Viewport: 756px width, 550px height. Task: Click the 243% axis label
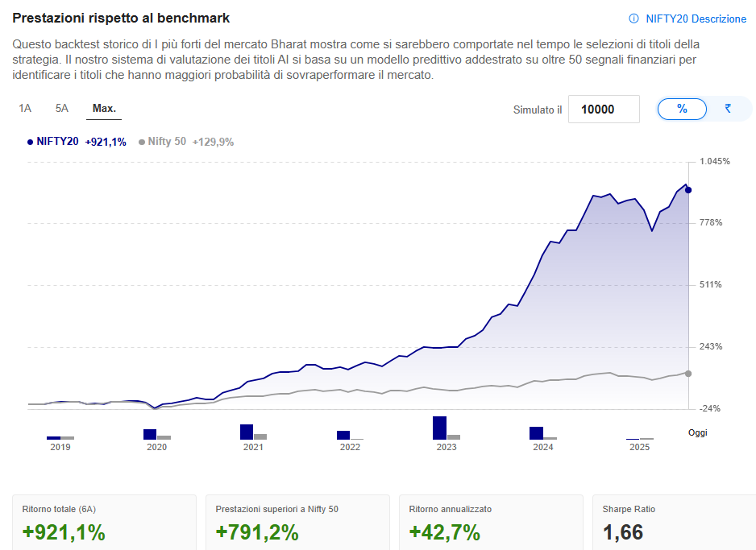click(x=711, y=346)
